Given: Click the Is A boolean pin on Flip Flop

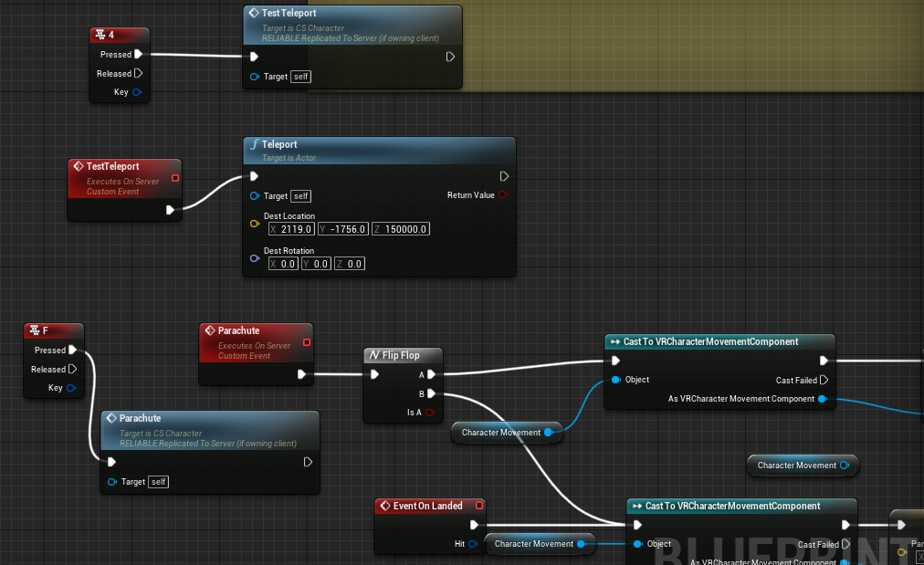Looking at the screenshot, I should click(x=430, y=413).
